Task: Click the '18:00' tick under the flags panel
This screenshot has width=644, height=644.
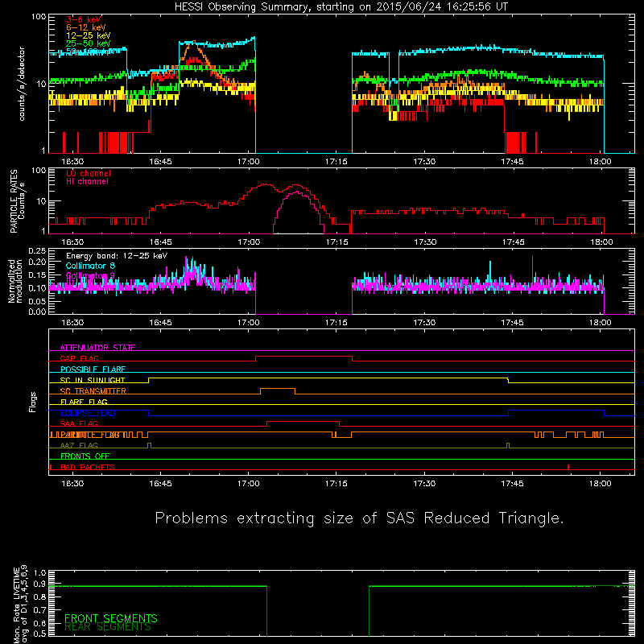Action: (x=600, y=484)
